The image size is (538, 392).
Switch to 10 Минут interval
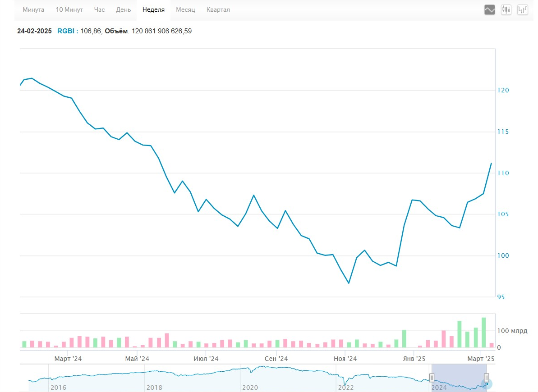(x=69, y=9)
